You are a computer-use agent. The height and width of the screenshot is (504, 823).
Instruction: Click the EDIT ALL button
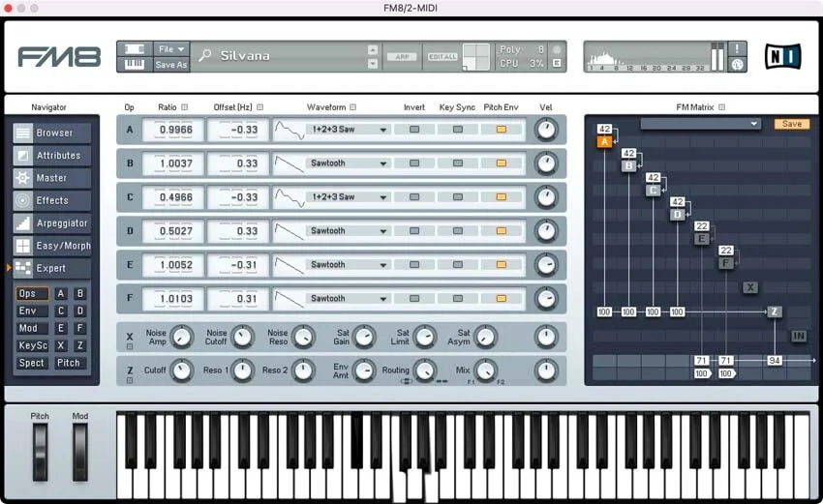pos(442,57)
